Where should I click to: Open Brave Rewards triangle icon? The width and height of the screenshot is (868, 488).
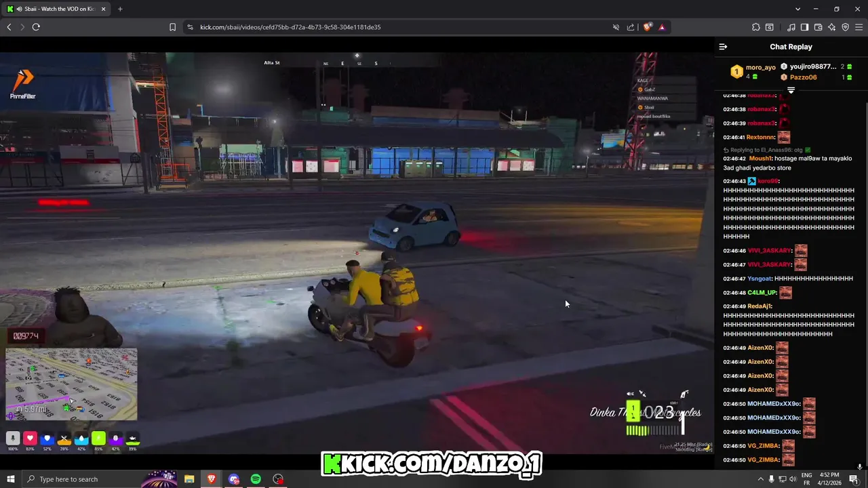click(662, 27)
